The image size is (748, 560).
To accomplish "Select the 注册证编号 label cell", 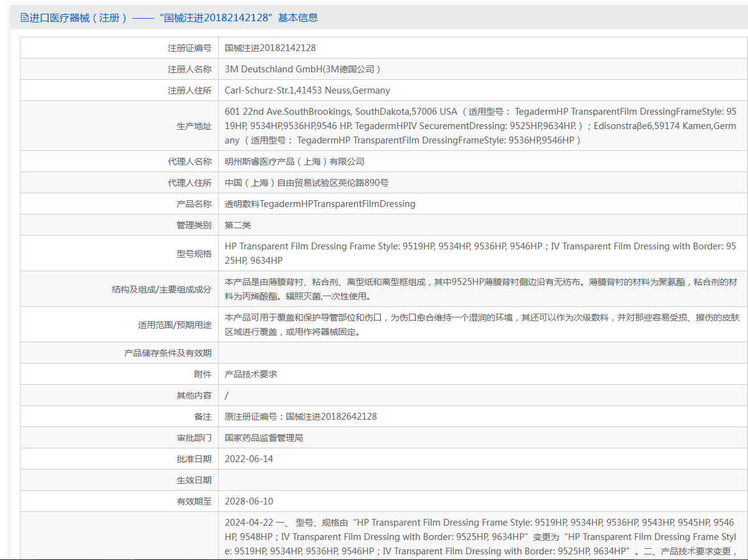I will pyautogui.click(x=189, y=48).
